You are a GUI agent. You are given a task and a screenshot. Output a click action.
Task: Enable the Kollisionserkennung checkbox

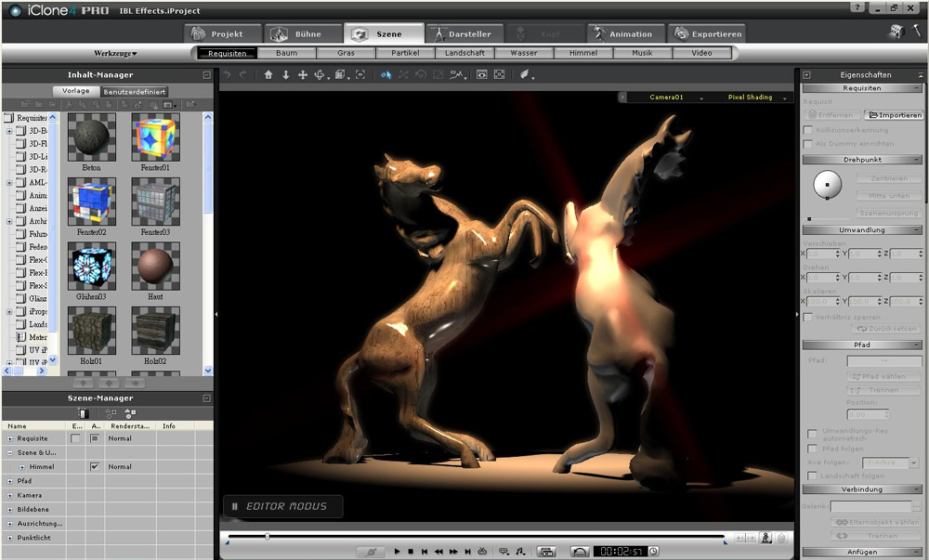[807, 130]
